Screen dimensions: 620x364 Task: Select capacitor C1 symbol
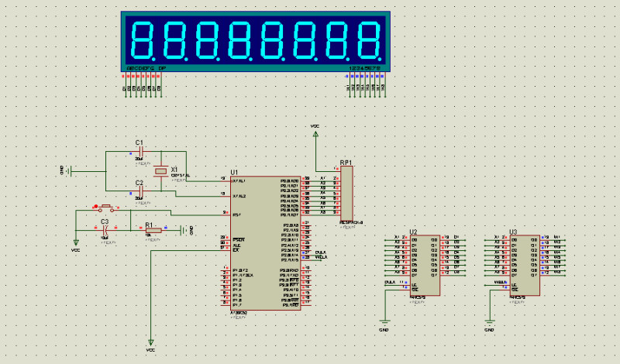[139, 152]
